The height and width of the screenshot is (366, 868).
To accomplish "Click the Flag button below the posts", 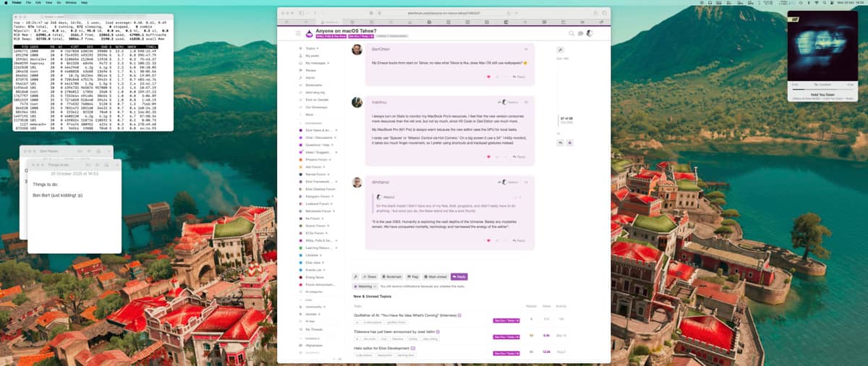I will (x=413, y=276).
